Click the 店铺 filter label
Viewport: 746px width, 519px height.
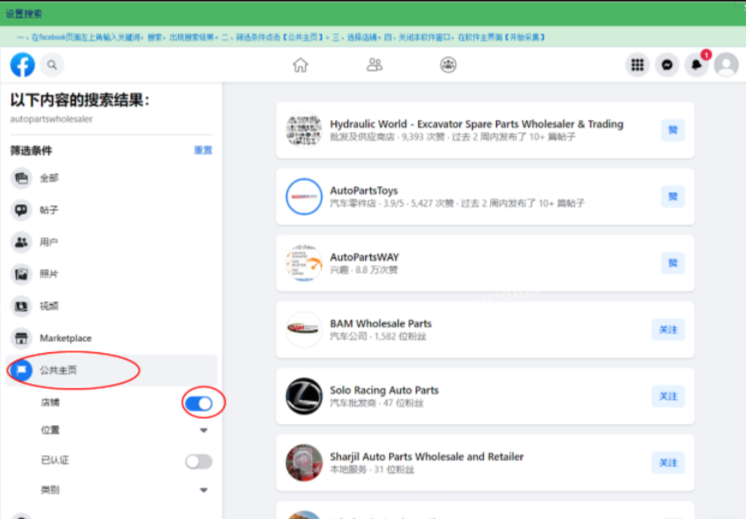point(50,403)
